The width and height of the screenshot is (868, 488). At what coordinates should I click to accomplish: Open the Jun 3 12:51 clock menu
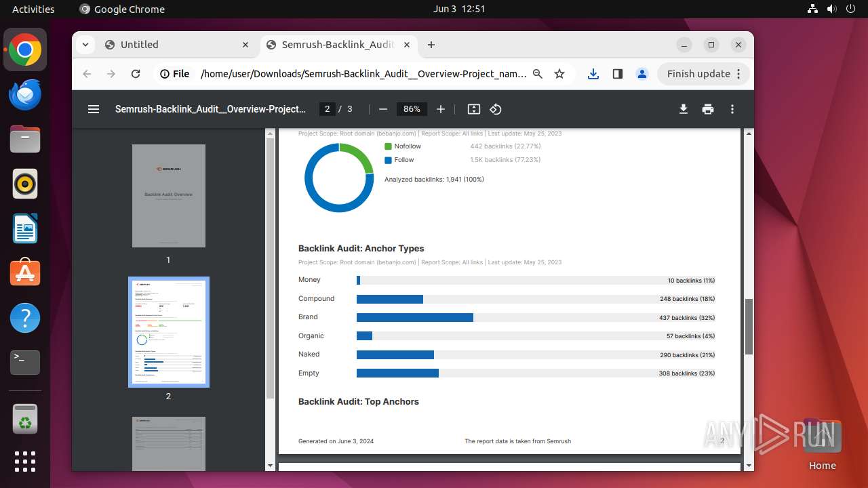459,9
